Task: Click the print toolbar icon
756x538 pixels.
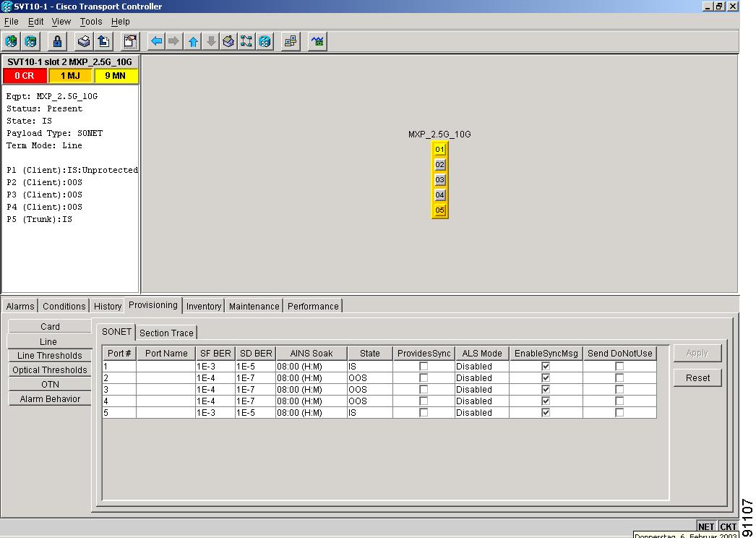Action: tap(84, 41)
